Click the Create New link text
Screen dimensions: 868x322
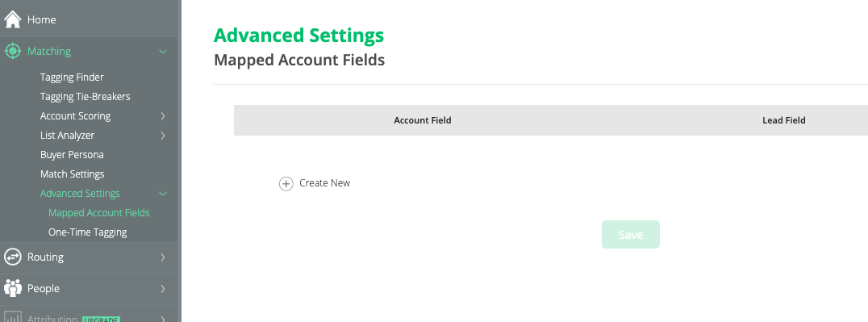click(x=324, y=183)
